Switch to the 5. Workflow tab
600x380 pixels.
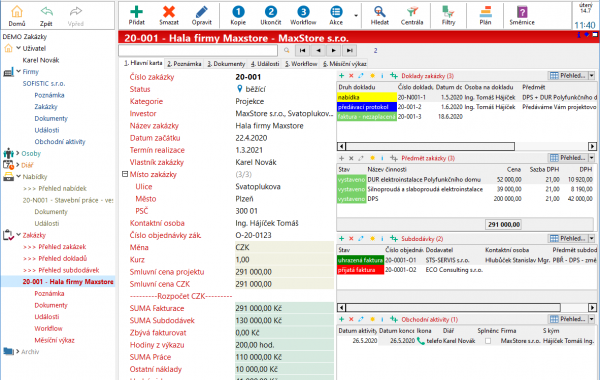coord(301,64)
